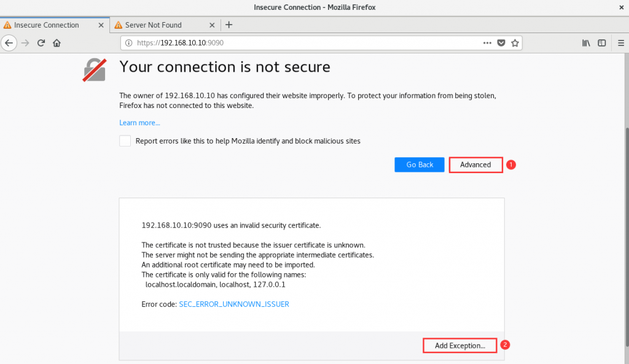
Task: Click the Go Back button
Action: [420, 165]
